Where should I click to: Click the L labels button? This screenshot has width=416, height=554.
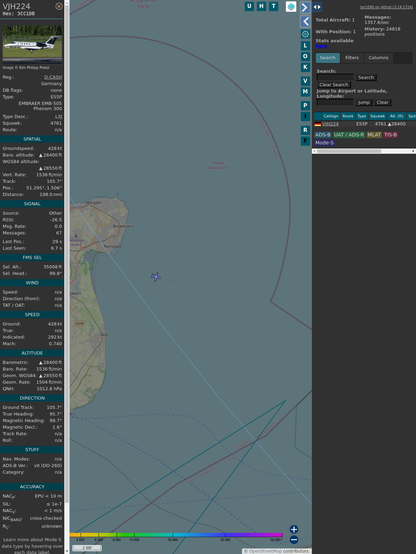pyautogui.click(x=305, y=46)
